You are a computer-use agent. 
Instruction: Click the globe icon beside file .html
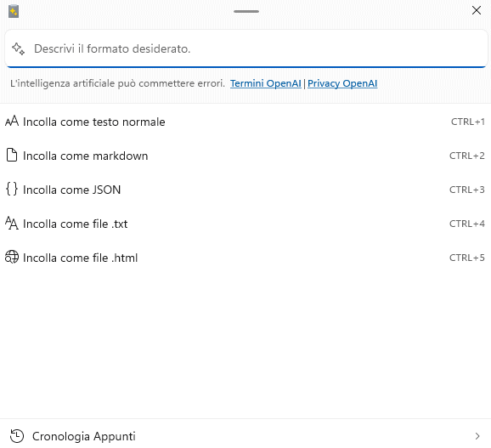click(12, 258)
